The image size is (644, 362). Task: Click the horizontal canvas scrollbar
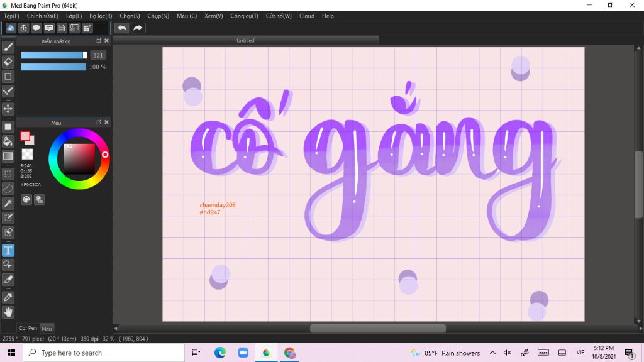pos(378,328)
